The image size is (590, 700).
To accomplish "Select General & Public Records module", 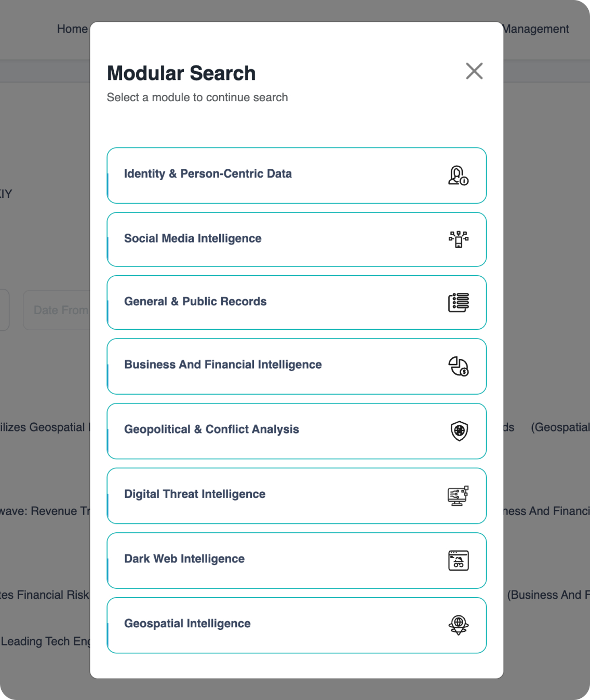I will click(x=195, y=302).
